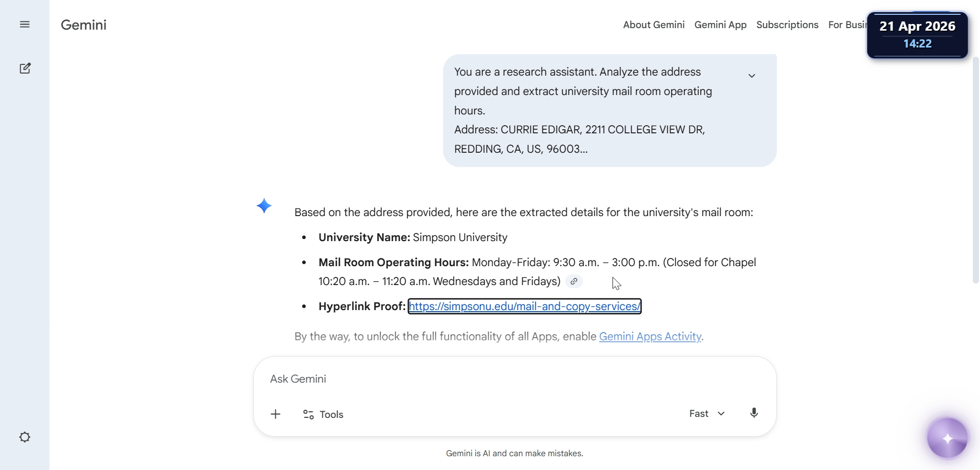
Task: Click the 'Hyperlink Proof:' label
Action: coord(362,307)
